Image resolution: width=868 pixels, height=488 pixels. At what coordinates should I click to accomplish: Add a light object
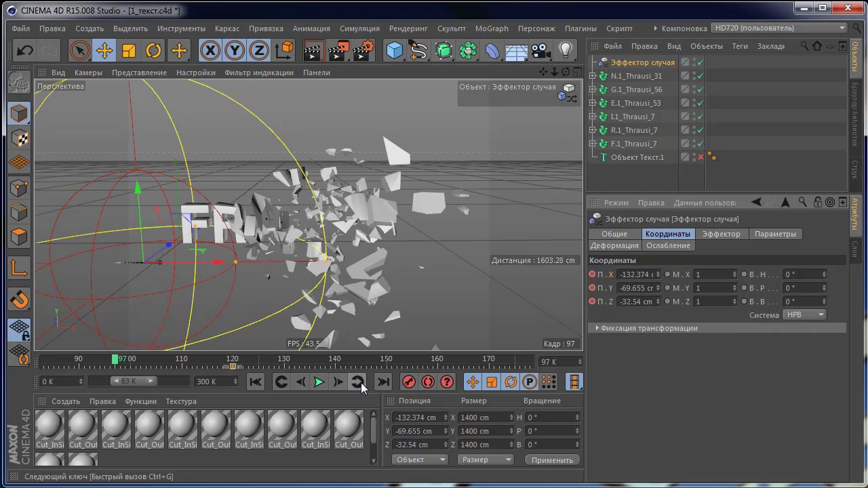pyautogui.click(x=566, y=51)
